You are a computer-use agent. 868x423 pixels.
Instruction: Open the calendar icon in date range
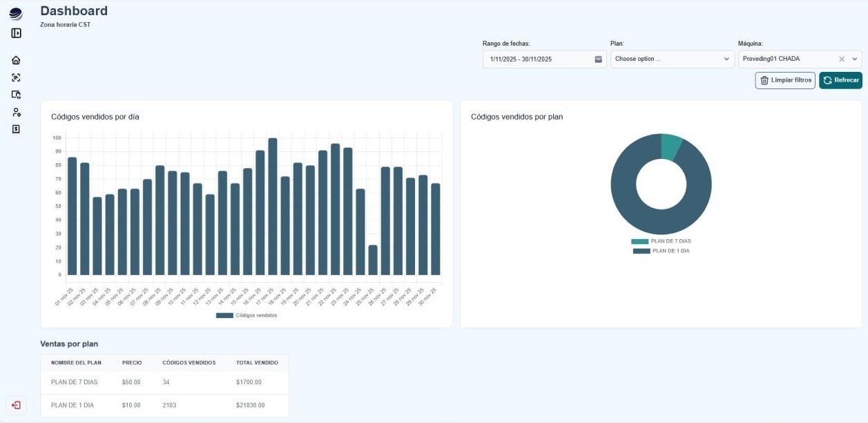point(599,59)
